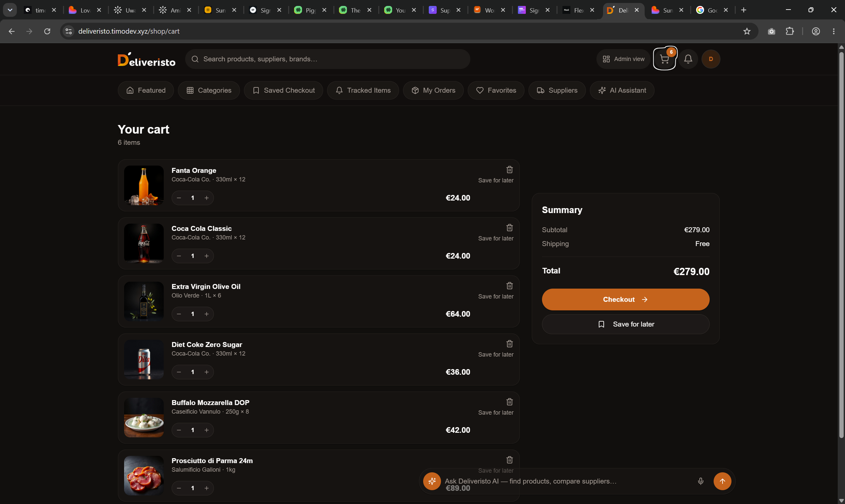The width and height of the screenshot is (845, 504).
Task: Decrease Coca Cola Classic quantity
Action: tap(179, 256)
